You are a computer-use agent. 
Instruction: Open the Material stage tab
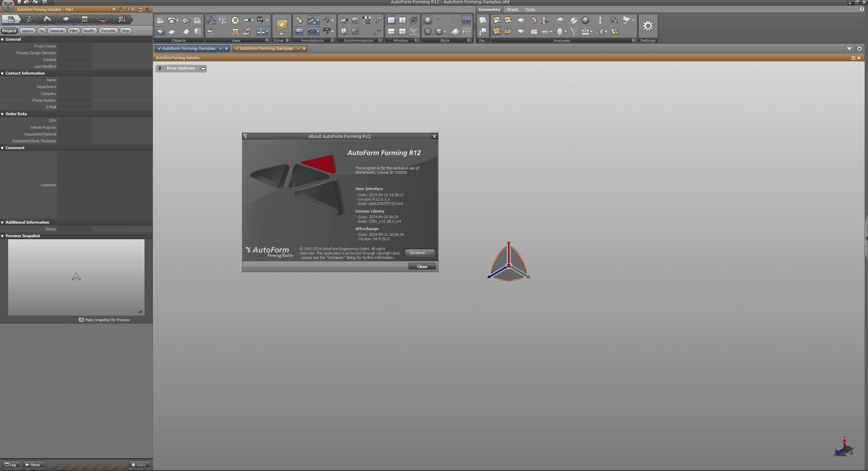tap(57, 31)
